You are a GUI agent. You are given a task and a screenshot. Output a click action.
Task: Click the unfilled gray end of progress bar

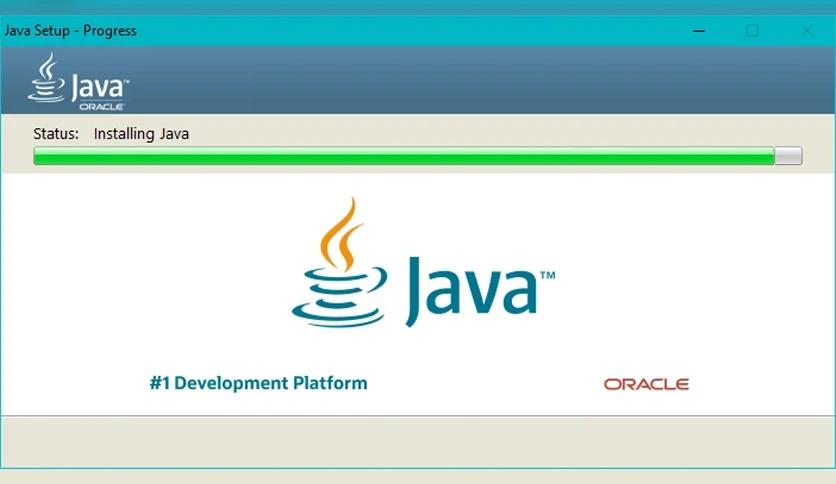[x=788, y=156]
